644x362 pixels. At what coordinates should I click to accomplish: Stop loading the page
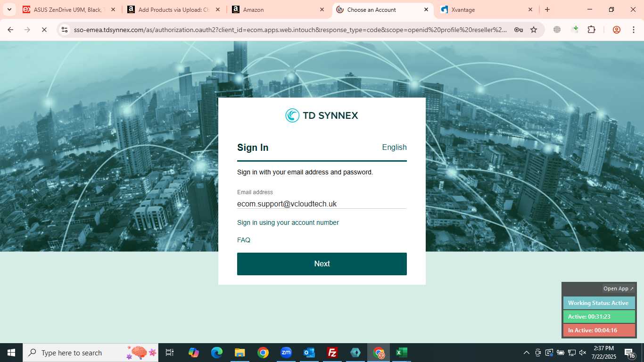coord(44,30)
